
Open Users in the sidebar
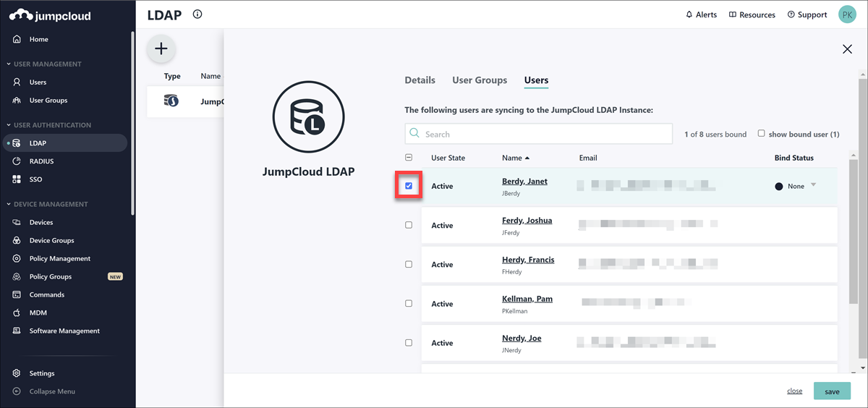(x=38, y=82)
